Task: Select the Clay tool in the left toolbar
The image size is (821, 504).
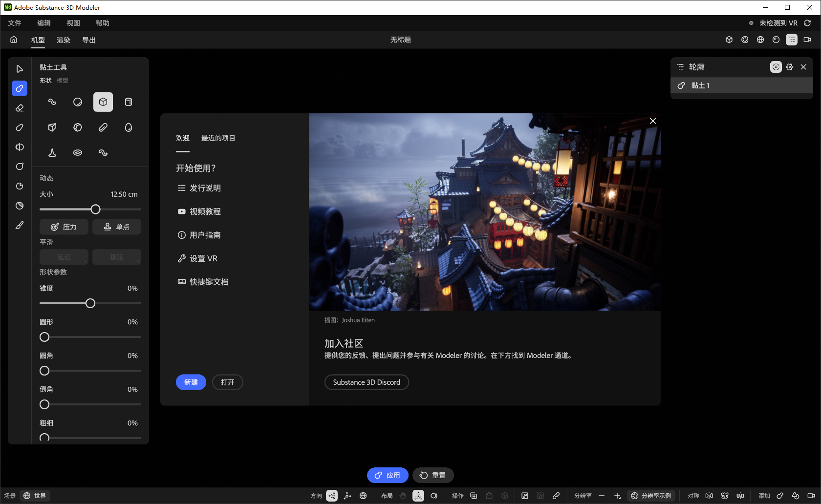Action: point(20,88)
